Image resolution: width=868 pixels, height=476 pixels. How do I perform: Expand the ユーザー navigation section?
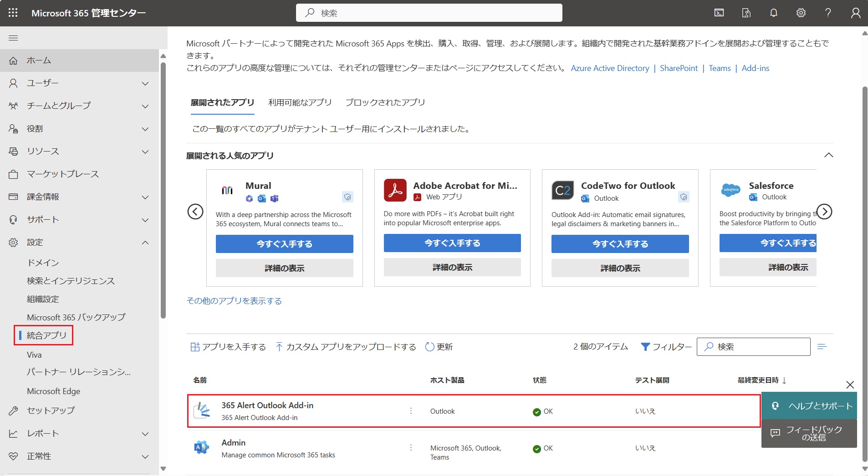coord(145,83)
